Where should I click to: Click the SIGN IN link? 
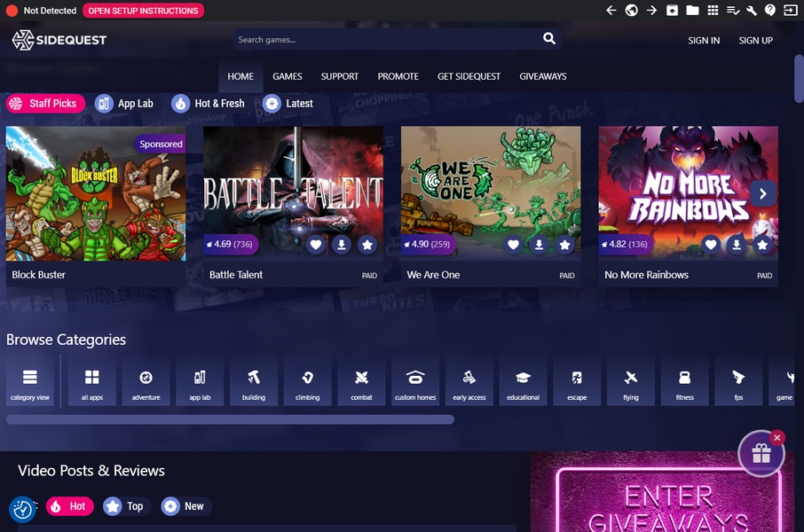pos(704,41)
